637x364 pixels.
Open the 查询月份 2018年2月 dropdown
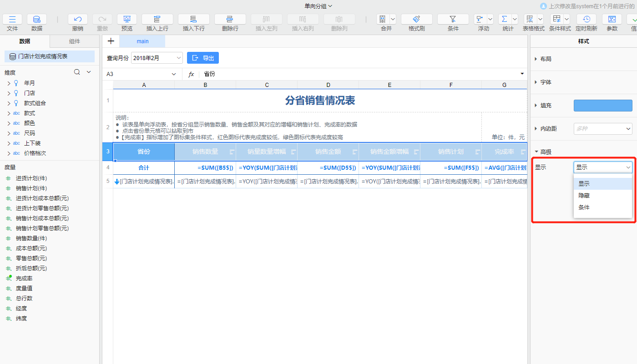(157, 58)
